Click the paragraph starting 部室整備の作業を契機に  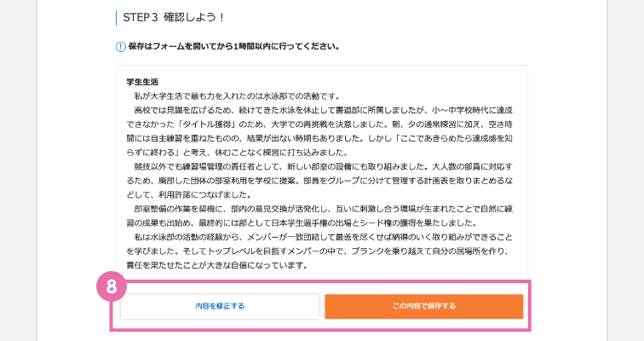(319, 216)
